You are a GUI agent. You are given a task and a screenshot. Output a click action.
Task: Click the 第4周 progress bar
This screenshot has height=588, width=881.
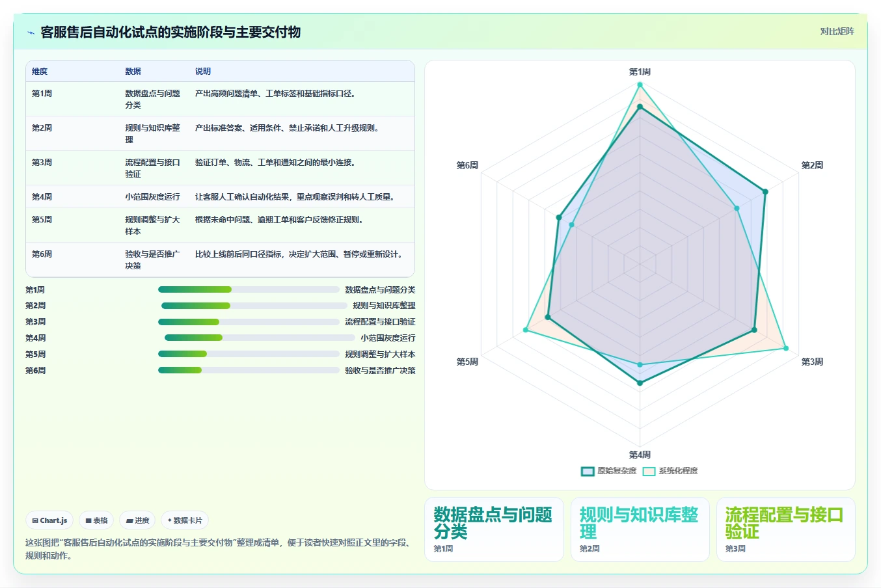pyautogui.click(x=260, y=338)
